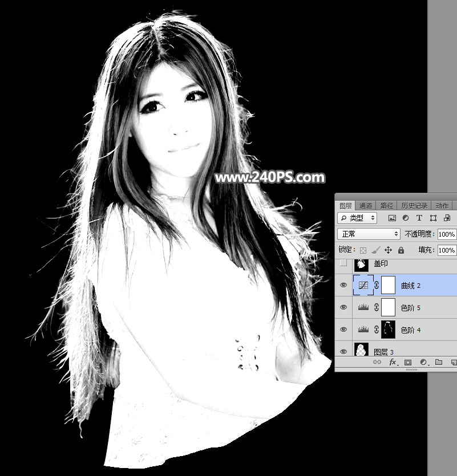Filter layers by pixel layer icon
This screenshot has height=476, width=457.
(x=392, y=218)
